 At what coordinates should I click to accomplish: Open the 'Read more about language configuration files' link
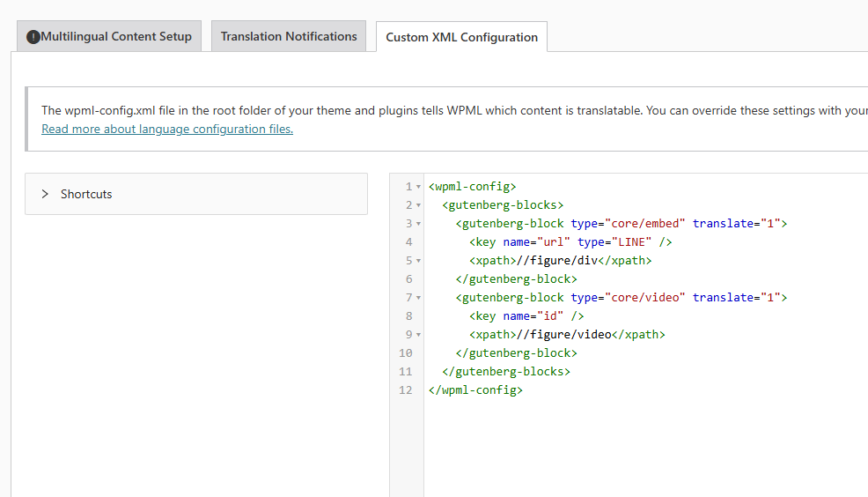[167, 129]
